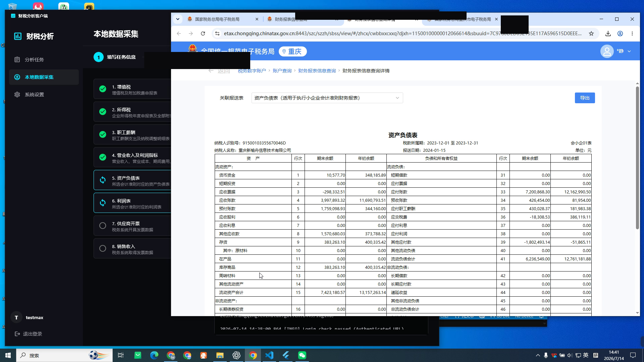Open VS Code from the taskbar

pos(269,355)
